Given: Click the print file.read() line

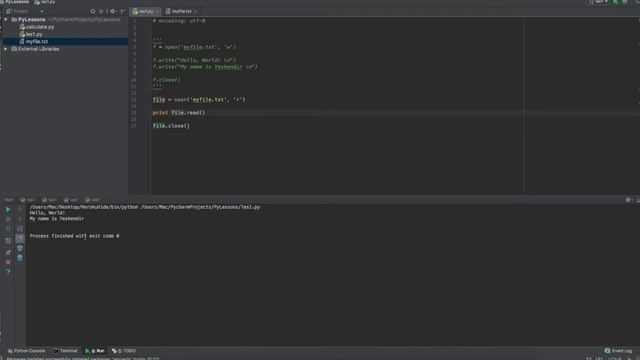Looking at the screenshot, I should tap(179, 113).
